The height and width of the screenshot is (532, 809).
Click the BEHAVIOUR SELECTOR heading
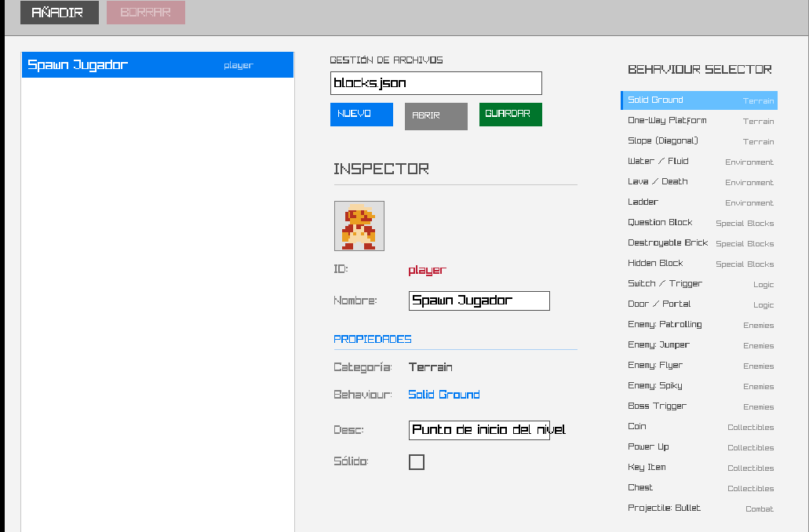click(x=700, y=70)
